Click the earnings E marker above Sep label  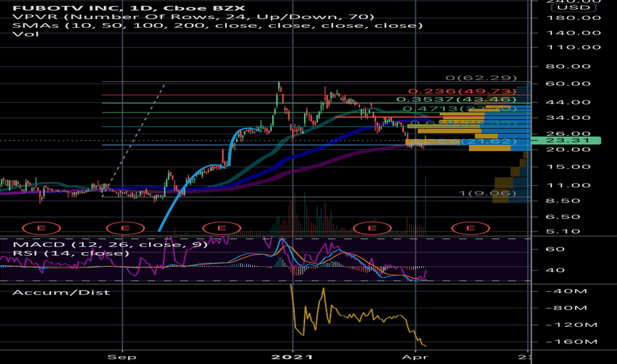coord(126,228)
